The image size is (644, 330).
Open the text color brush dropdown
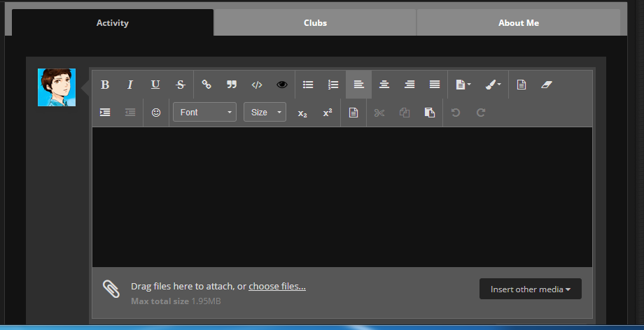point(493,85)
